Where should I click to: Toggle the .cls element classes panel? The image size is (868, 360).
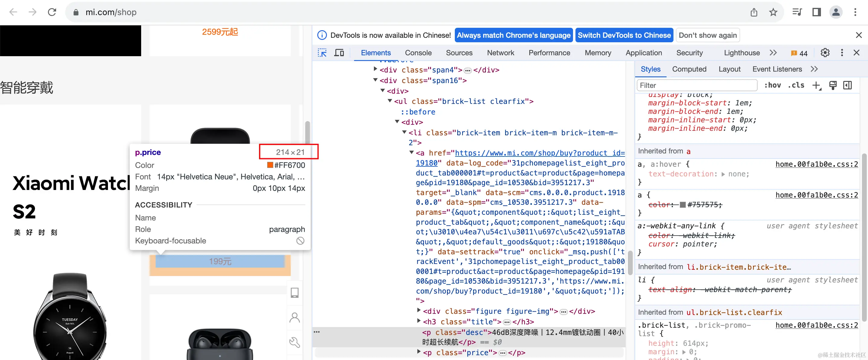coord(796,85)
